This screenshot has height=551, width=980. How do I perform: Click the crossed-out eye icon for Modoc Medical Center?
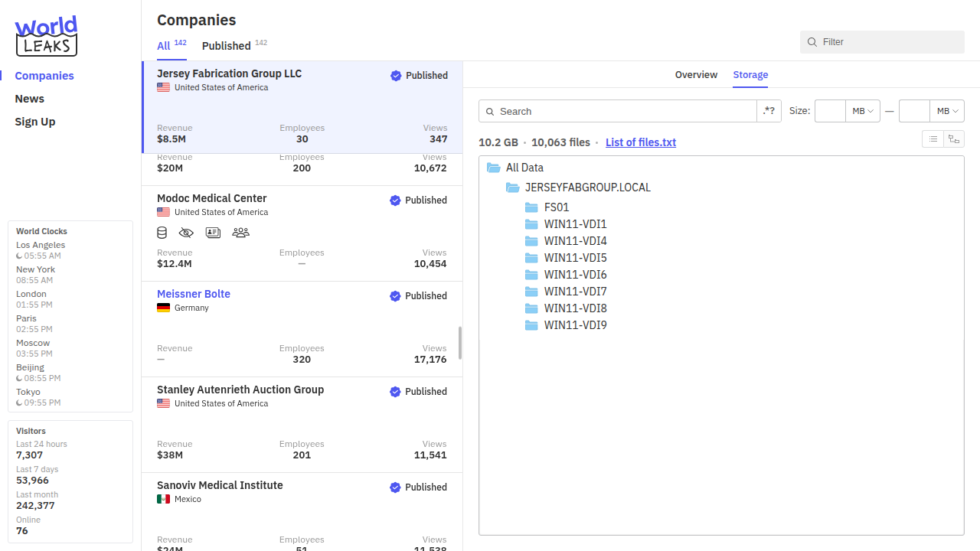(x=186, y=233)
